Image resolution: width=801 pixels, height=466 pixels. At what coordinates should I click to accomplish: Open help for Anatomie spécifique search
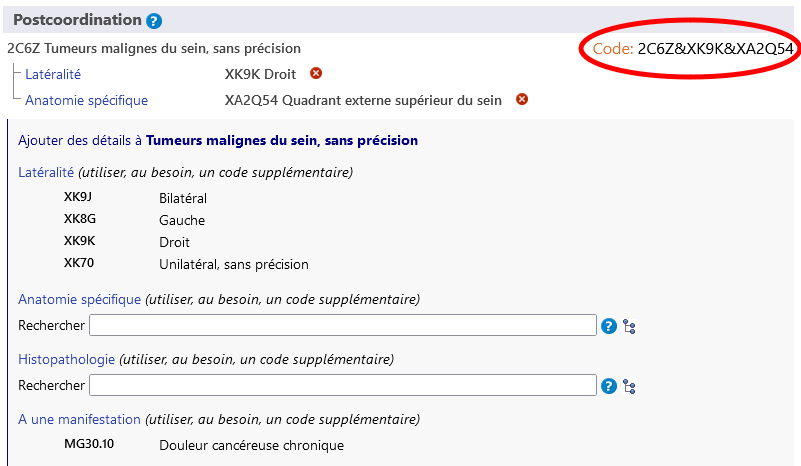click(608, 325)
